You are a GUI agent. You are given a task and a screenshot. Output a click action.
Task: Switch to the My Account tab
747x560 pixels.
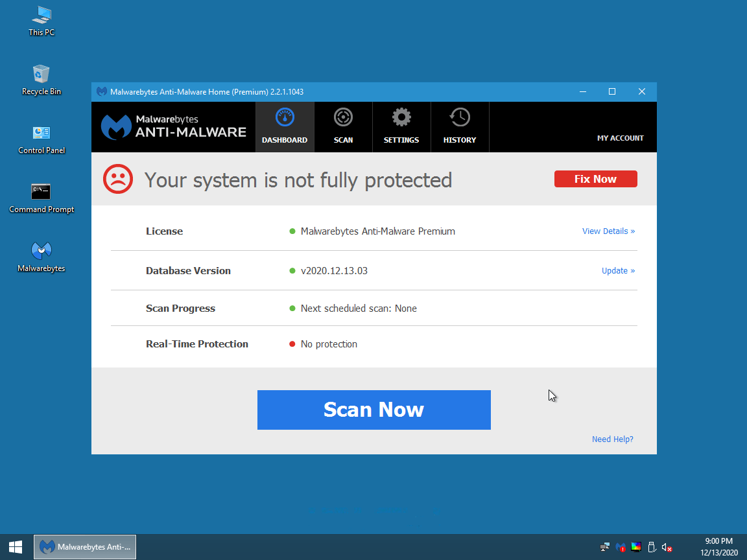[x=621, y=137]
